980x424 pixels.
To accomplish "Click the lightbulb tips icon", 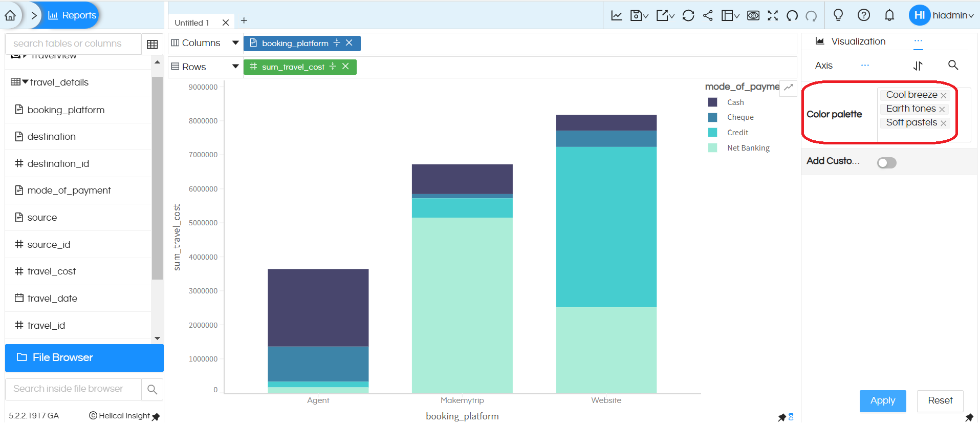I will tap(838, 15).
